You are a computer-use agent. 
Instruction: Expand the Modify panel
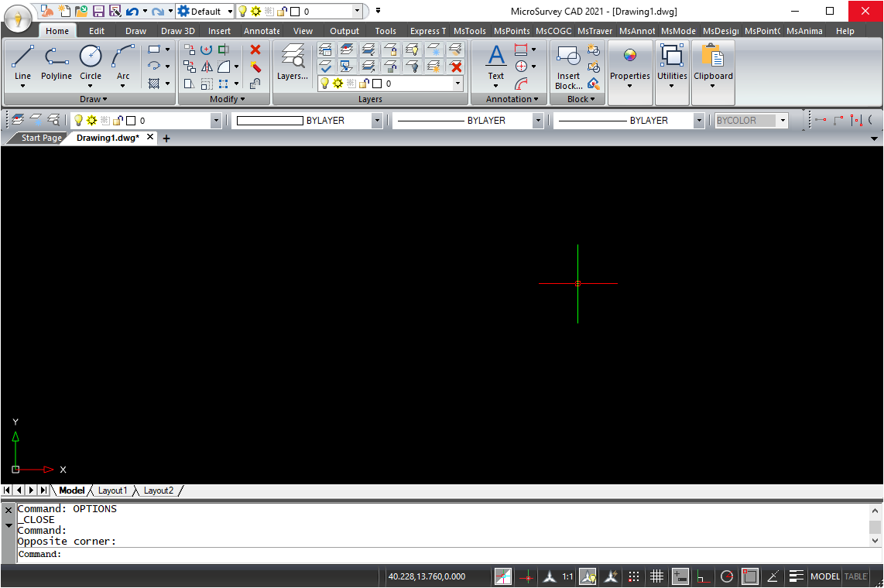pyautogui.click(x=228, y=99)
